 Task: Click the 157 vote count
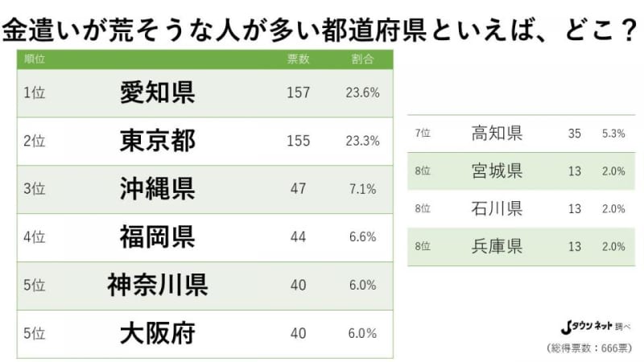[x=298, y=93]
